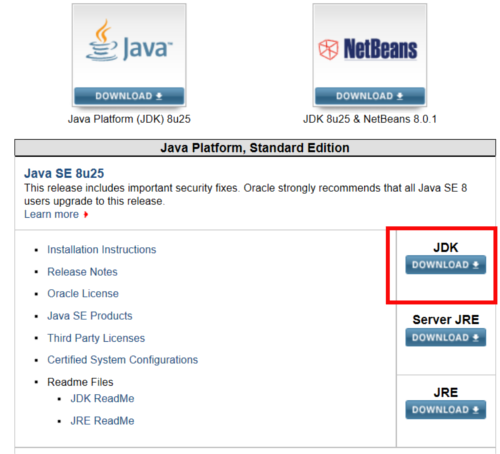Open the Release Notes link
This screenshot has height=454, width=500.
point(82,272)
